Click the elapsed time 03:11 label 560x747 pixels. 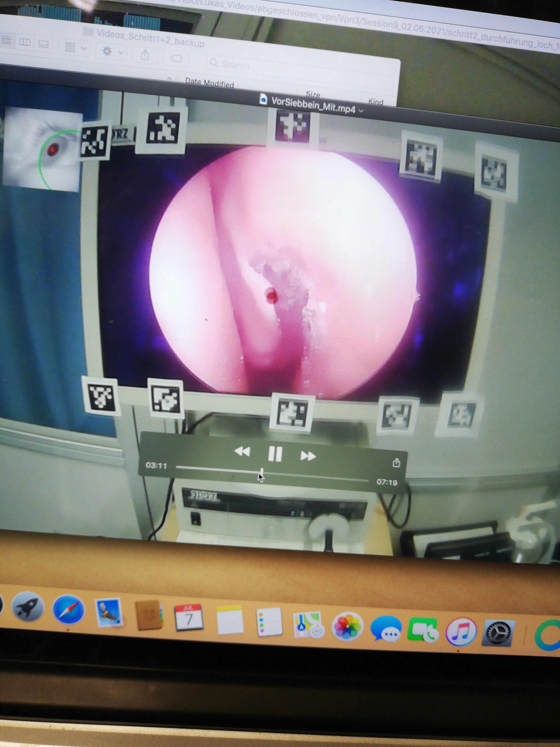(156, 465)
